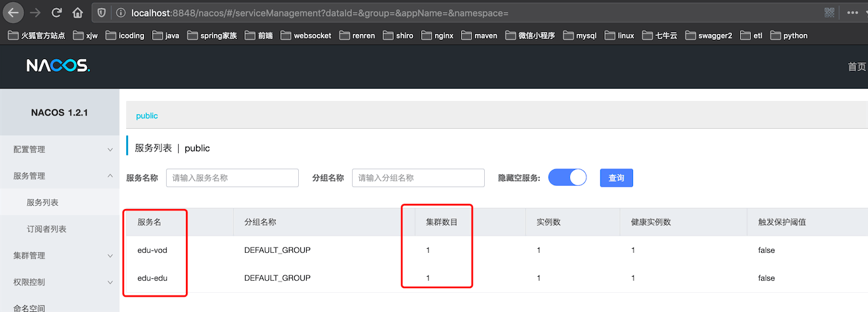Open the mysql bookmark folder
The height and width of the screenshot is (312, 868).
(x=580, y=36)
